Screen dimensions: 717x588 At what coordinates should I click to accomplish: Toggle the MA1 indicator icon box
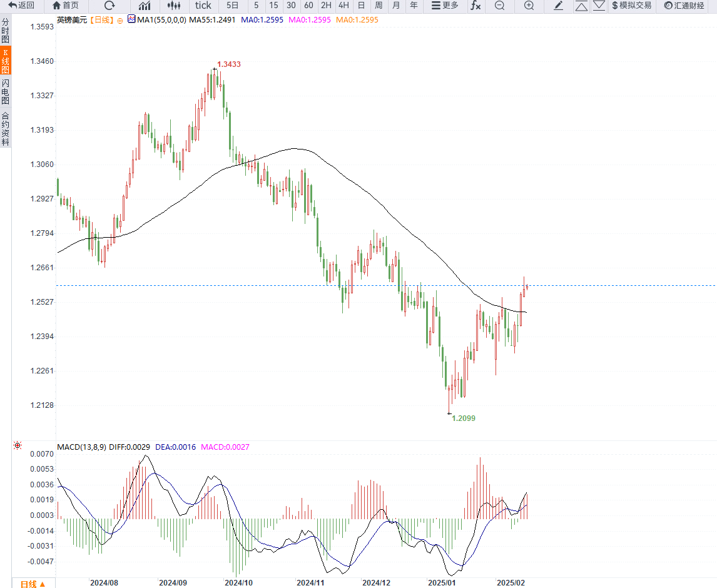point(131,19)
